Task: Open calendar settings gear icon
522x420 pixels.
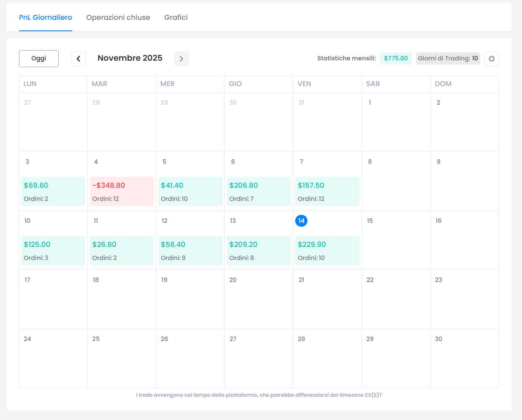Action: pyautogui.click(x=492, y=59)
